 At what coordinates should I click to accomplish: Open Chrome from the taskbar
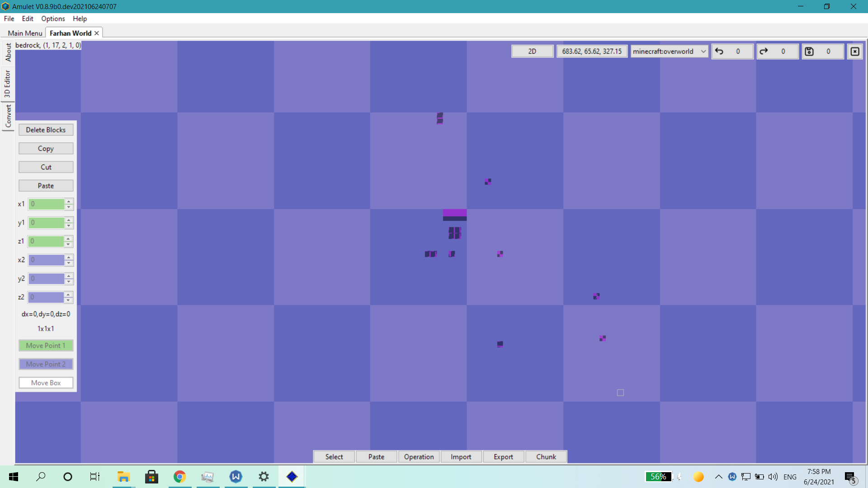179,477
